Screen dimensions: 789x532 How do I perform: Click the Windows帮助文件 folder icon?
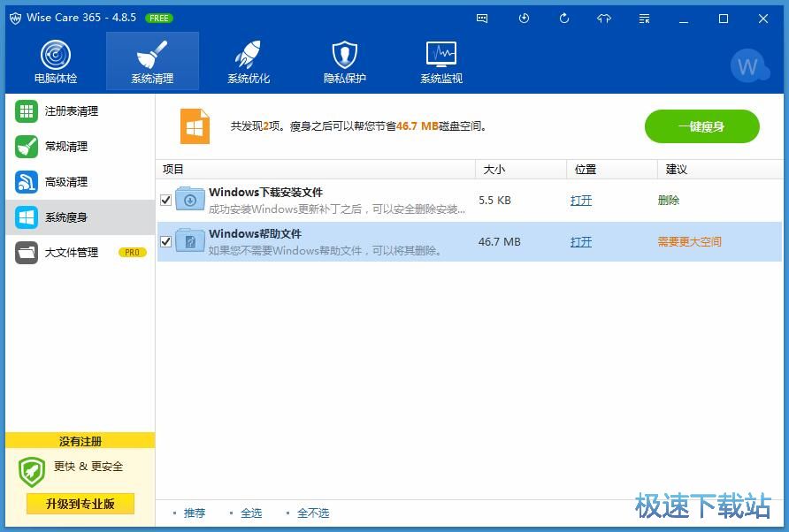[189, 241]
